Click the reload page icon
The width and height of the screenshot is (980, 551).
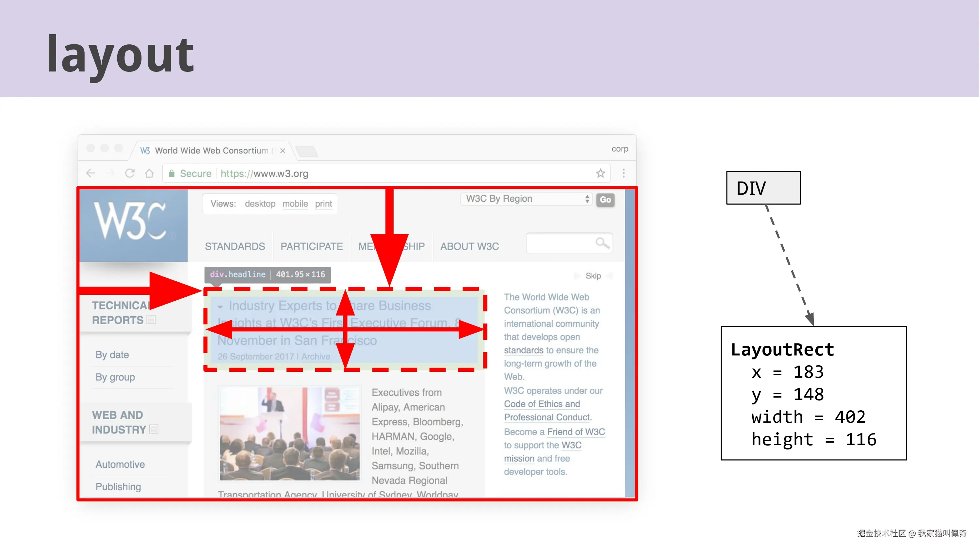[130, 173]
